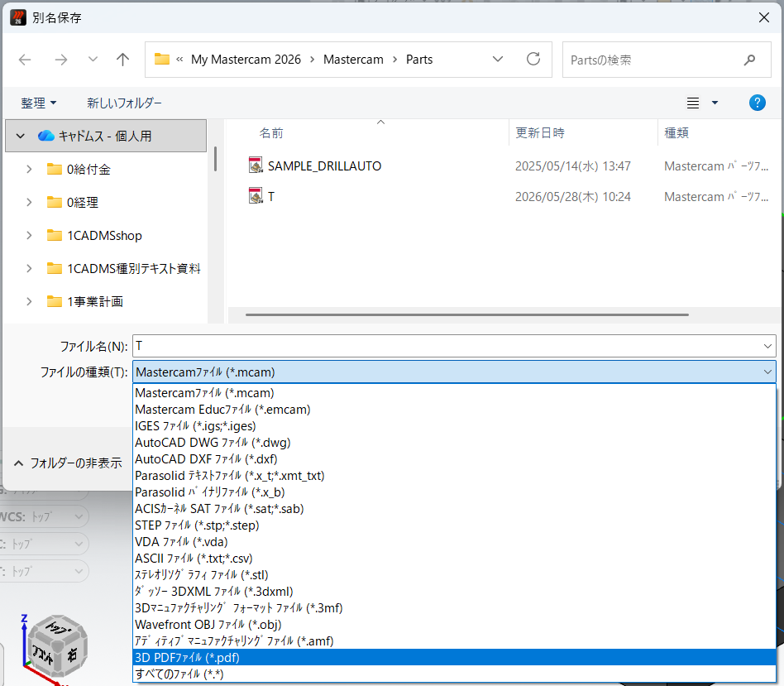Screen dimensions: 784x686
Task: Click Parts breadcrumb segment
Action: point(419,60)
